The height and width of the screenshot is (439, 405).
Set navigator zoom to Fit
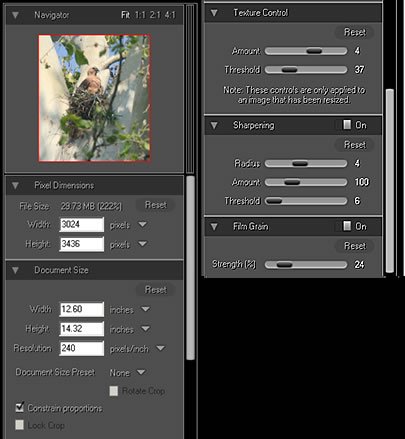click(125, 15)
